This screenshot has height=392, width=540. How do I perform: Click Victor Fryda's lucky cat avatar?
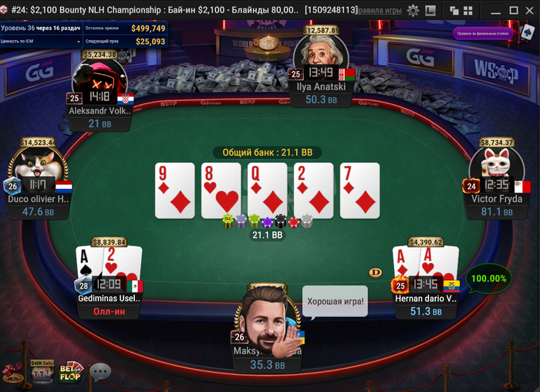(496, 163)
